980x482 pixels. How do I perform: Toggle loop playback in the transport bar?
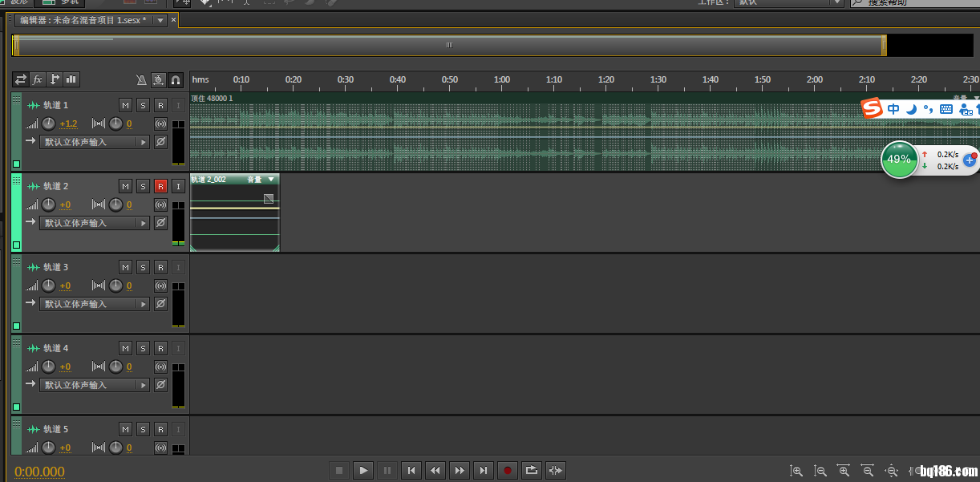pos(531,471)
